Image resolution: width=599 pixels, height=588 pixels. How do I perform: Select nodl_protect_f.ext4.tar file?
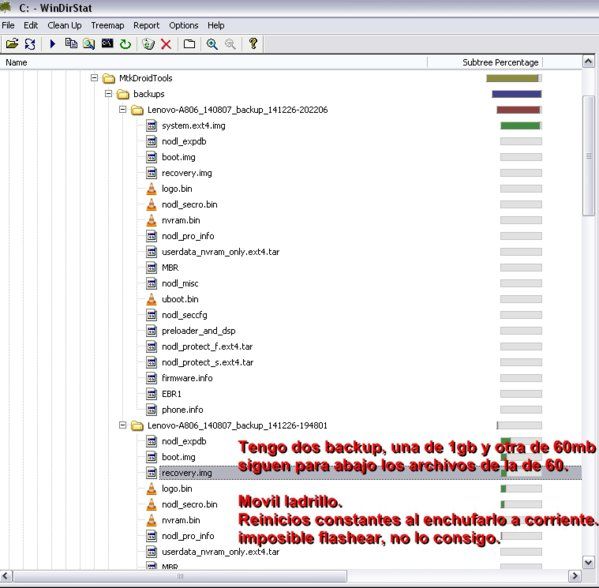[207, 347]
